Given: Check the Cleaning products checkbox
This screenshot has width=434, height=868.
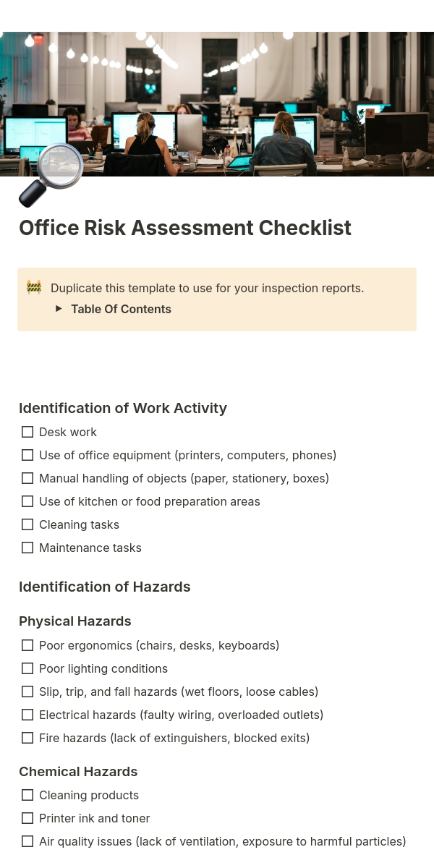Looking at the screenshot, I should [x=27, y=795].
